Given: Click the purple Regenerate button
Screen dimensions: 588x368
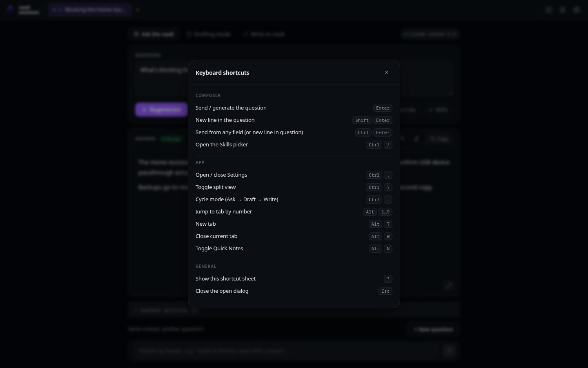Looking at the screenshot, I should click(x=161, y=110).
